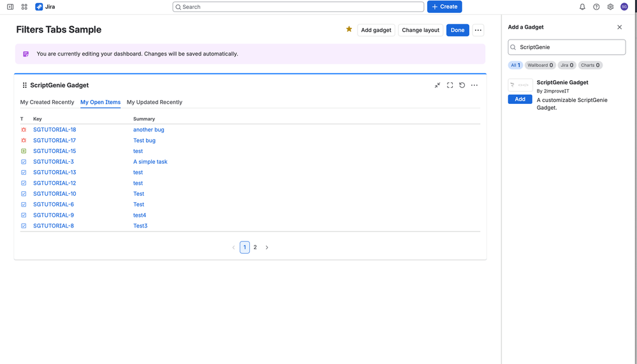Filter gadgets by Charts category
637x364 pixels.
point(590,65)
